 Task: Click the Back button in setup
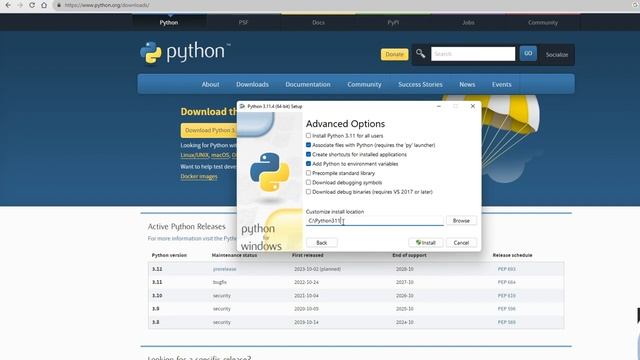click(x=322, y=243)
